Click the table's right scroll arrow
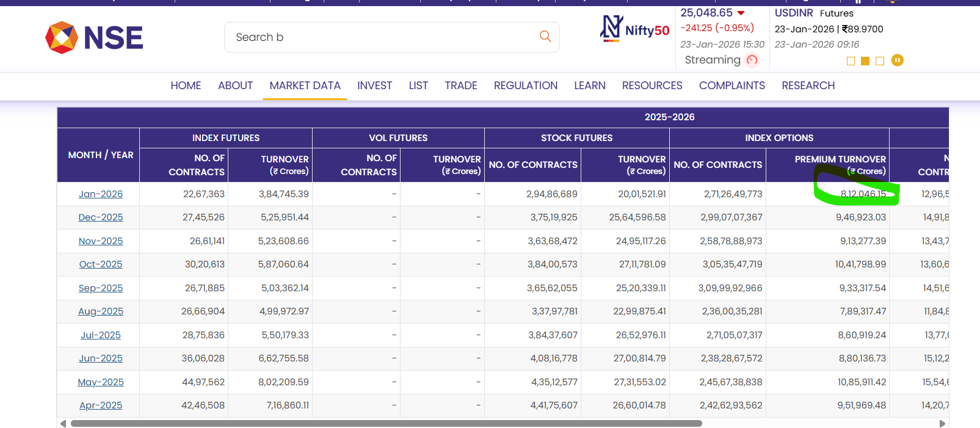Image resolution: width=980 pixels, height=428 pixels. (942, 423)
